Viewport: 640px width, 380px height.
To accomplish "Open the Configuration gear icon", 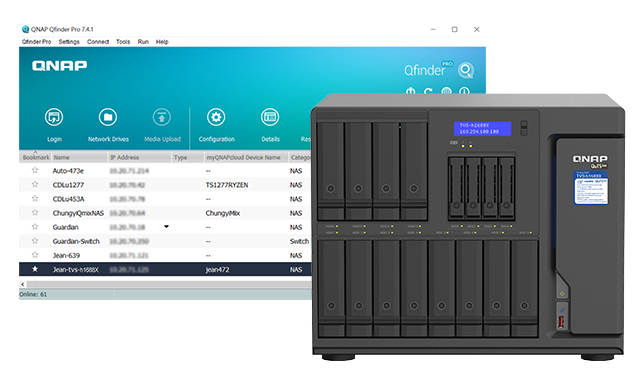I will pyautogui.click(x=216, y=117).
